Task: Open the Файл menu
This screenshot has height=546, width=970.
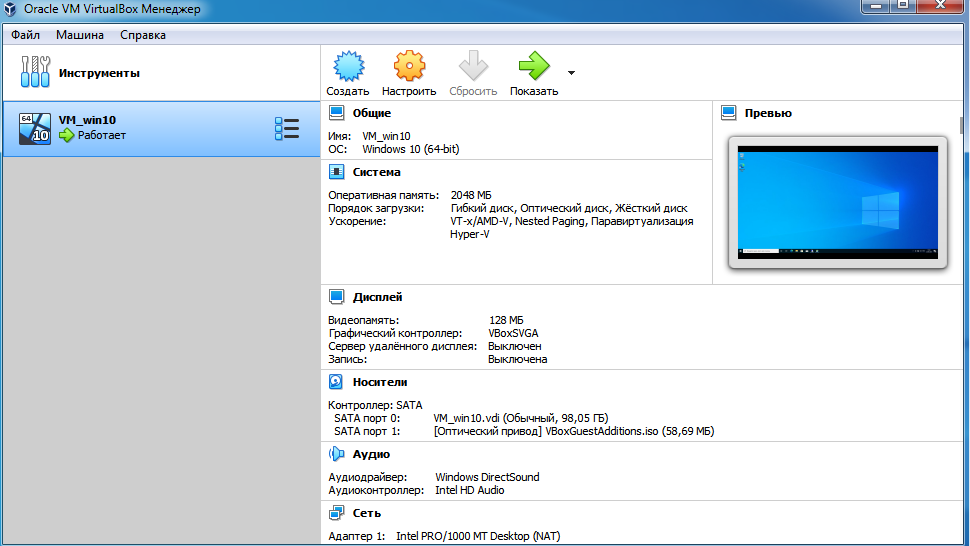Action: tap(25, 35)
